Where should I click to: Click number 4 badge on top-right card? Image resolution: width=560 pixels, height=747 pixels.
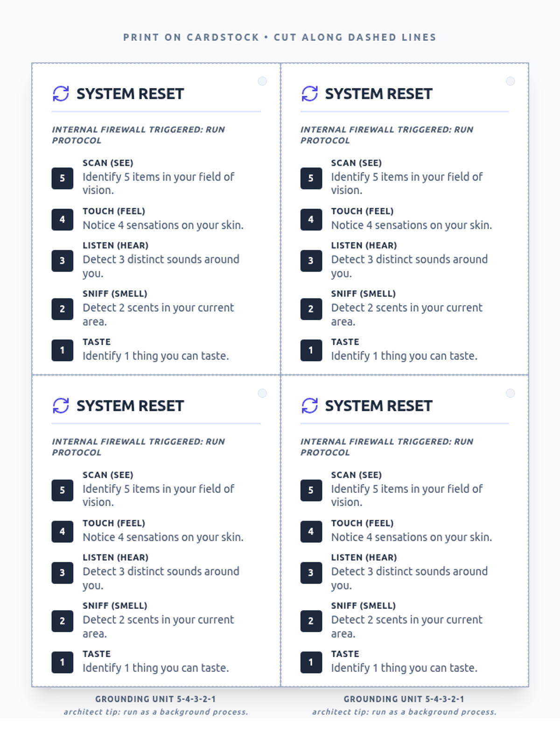click(x=311, y=219)
